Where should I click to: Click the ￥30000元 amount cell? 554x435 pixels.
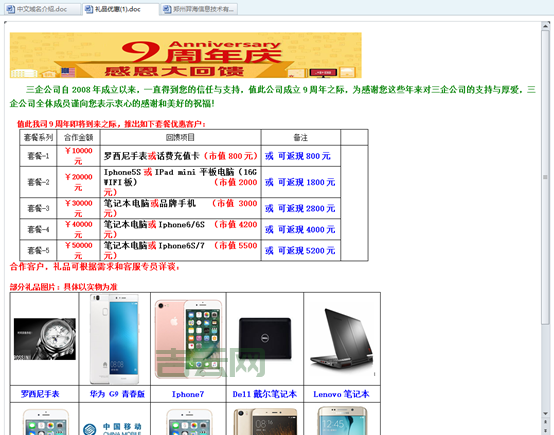(x=78, y=208)
